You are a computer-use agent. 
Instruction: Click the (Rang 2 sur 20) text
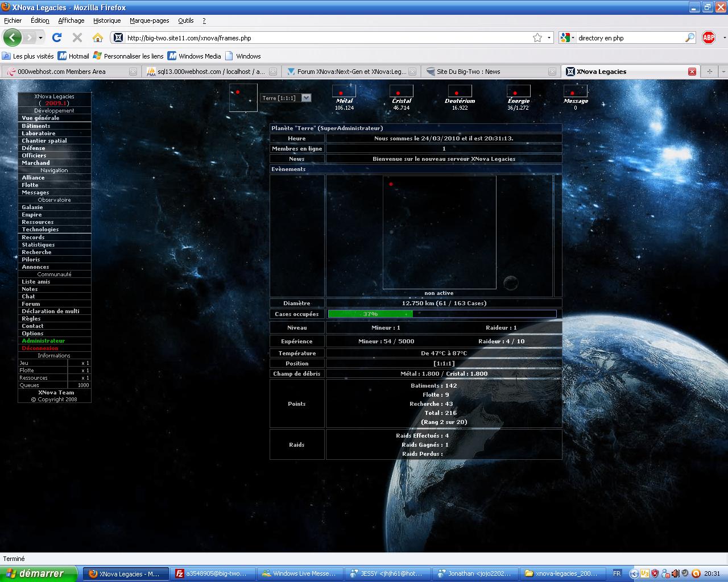[x=444, y=422]
